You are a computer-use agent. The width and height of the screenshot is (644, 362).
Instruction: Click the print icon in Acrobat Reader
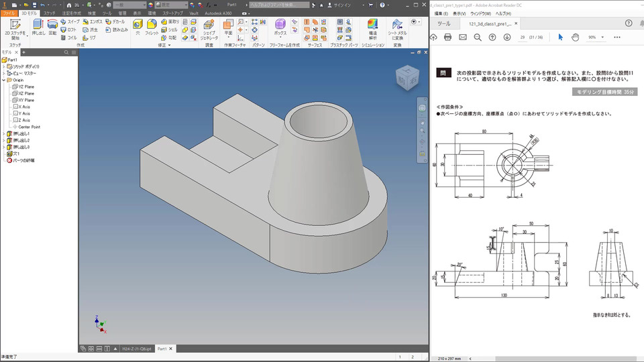point(447,38)
